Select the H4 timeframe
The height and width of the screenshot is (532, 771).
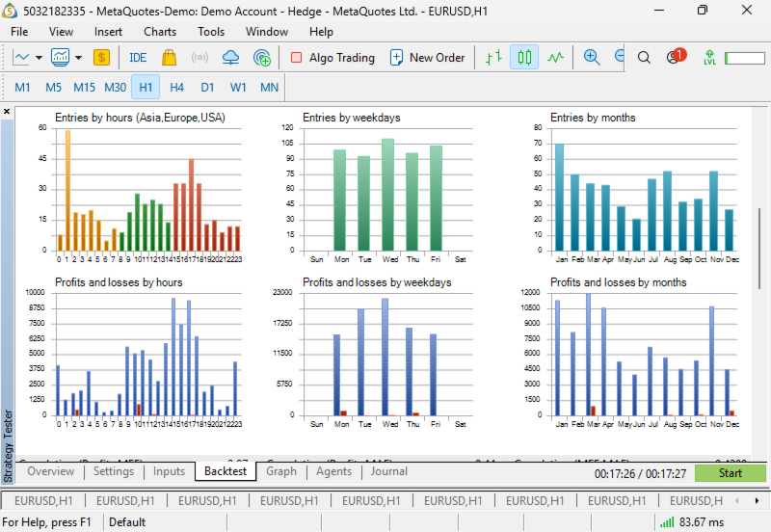click(176, 88)
